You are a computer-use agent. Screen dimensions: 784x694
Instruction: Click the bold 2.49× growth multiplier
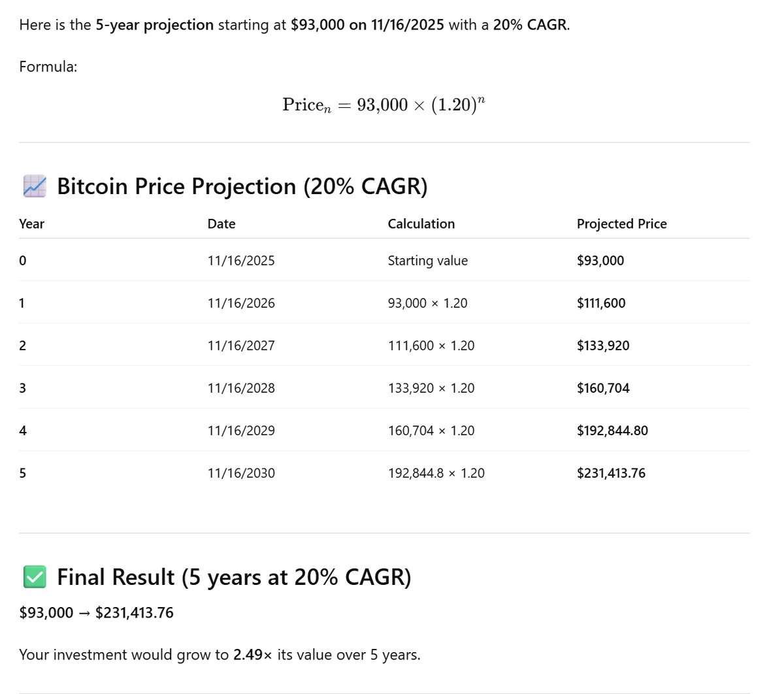tap(252, 655)
